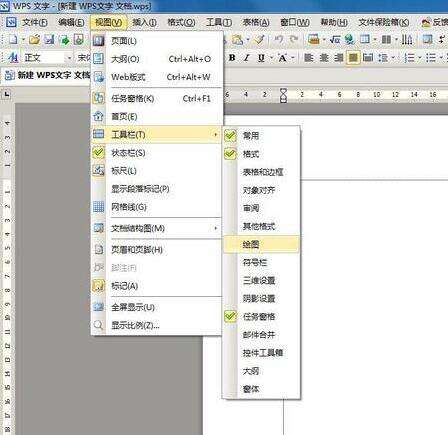Uncheck 格式 toolbar in submenu
This screenshot has height=435, width=448.
point(230,154)
